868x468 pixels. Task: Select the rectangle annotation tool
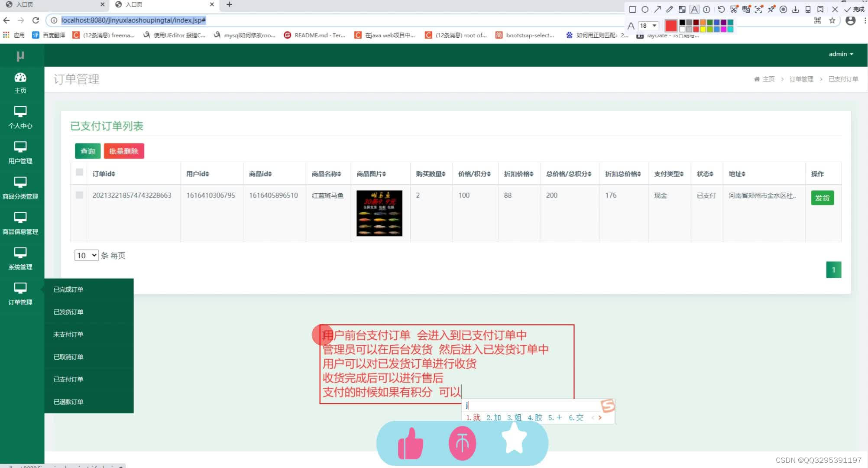[x=632, y=9]
